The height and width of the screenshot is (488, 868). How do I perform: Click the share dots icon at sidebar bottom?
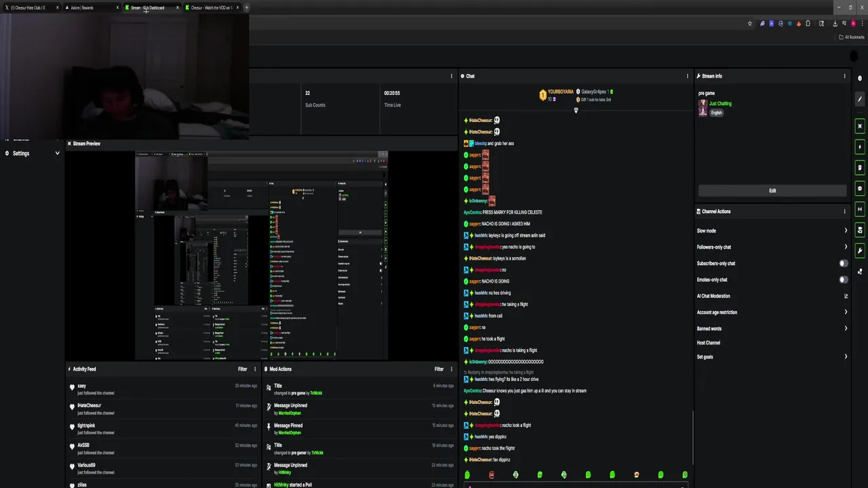coord(860,271)
